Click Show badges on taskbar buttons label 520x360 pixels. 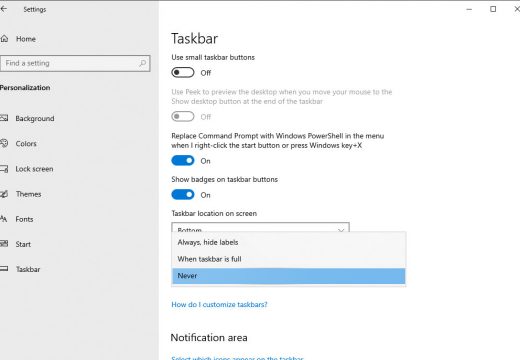224,179
